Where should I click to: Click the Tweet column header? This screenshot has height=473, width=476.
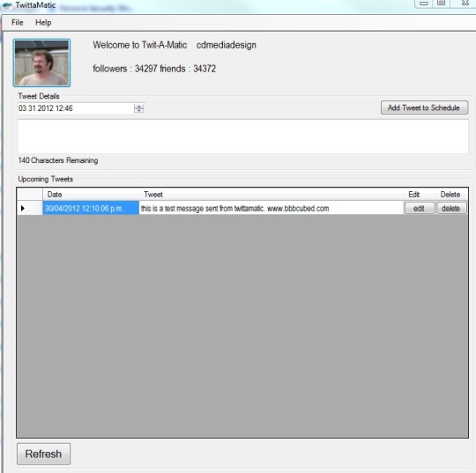(271, 195)
